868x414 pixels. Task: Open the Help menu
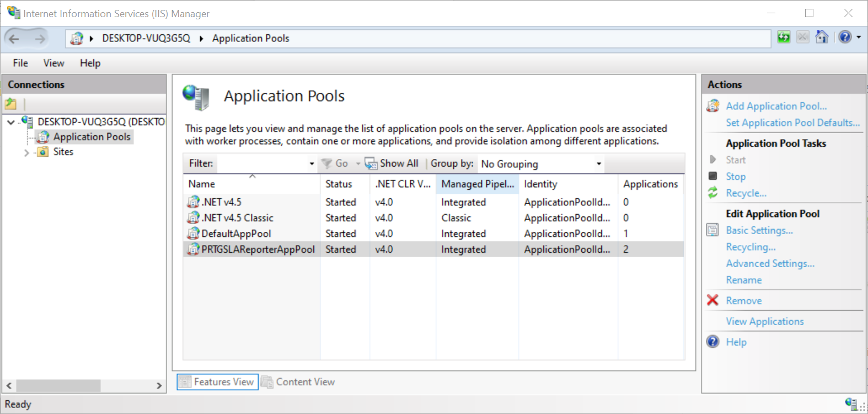90,63
